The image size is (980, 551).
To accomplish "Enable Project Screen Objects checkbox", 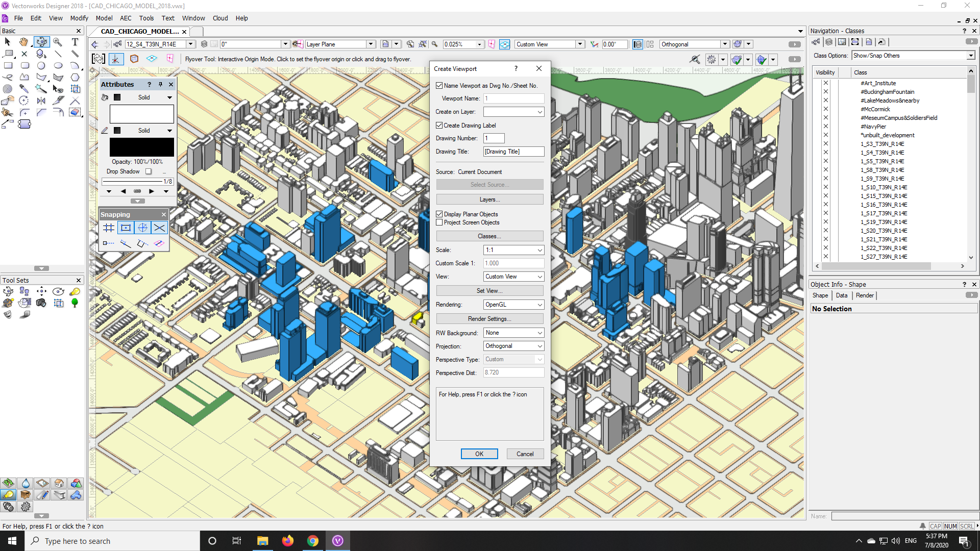I will 439,222.
